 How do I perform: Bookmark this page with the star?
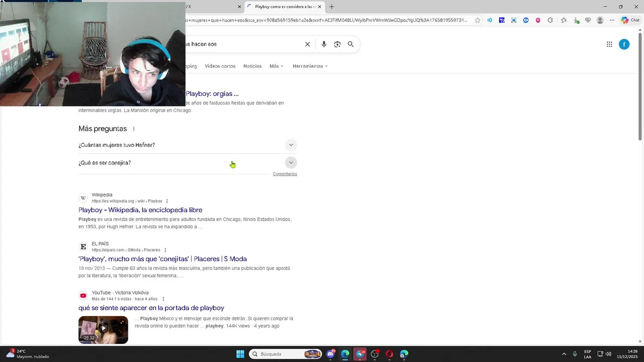(477, 20)
